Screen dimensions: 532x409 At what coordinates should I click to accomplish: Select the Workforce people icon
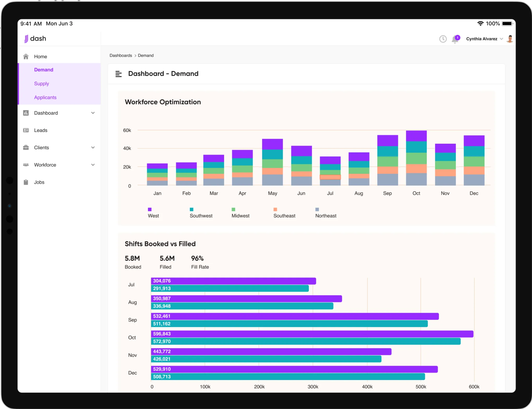point(26,165)
